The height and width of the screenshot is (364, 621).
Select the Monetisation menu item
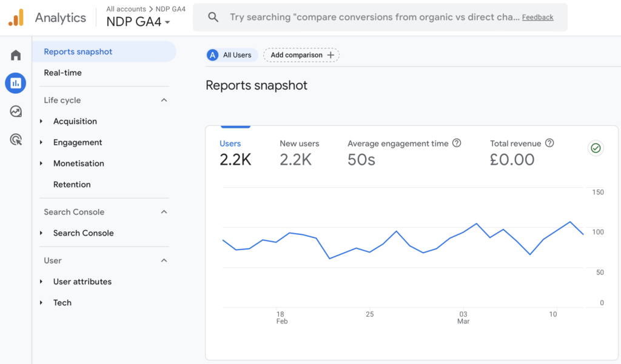point(78,164)
